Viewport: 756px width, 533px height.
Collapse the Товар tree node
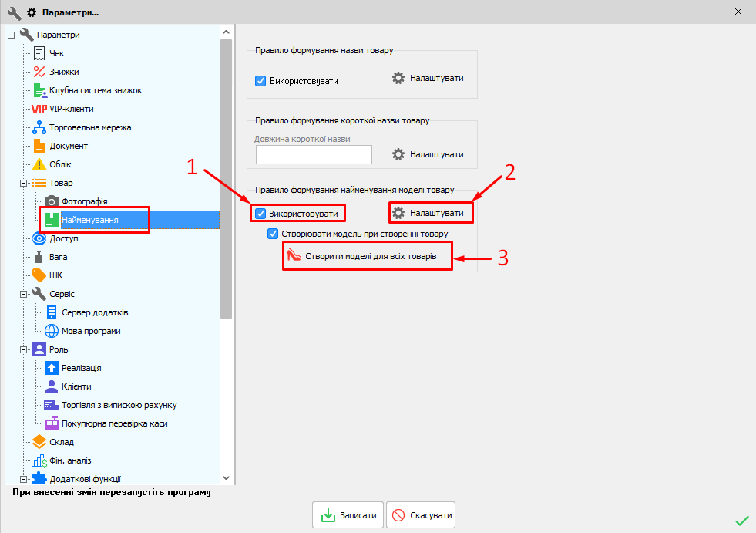(x=23, y=183)
